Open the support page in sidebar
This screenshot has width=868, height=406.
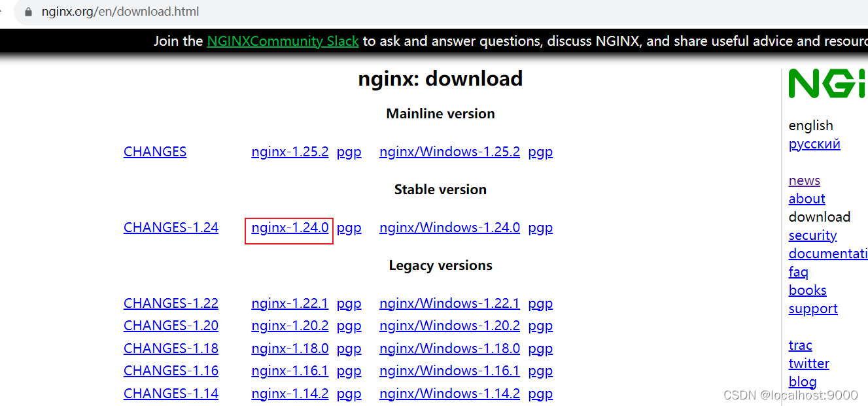point(813,309)
